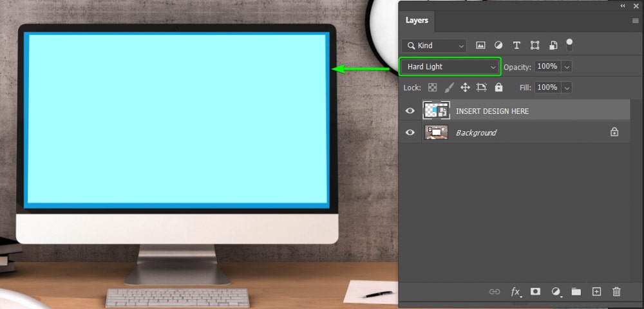
Task: Delete the selected layer with trash
Action: (616, 292)
